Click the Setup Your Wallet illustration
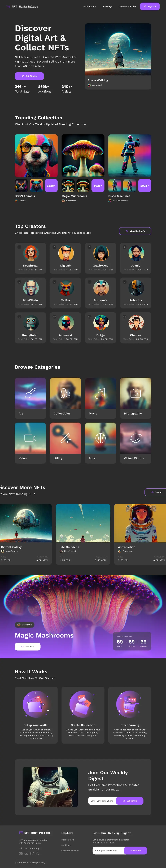 click(36, 704)
